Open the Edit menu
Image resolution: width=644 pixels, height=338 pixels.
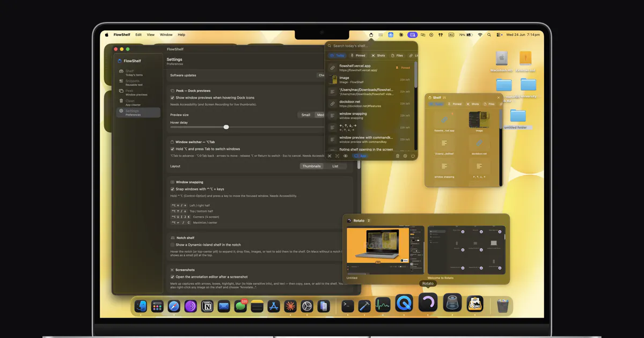point(138,35)
